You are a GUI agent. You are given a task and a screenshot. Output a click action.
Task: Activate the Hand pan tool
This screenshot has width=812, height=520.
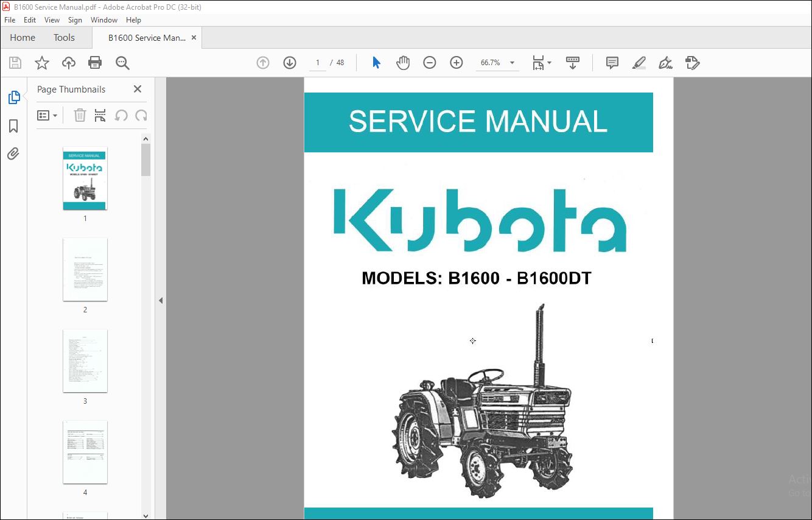point(403,63)
